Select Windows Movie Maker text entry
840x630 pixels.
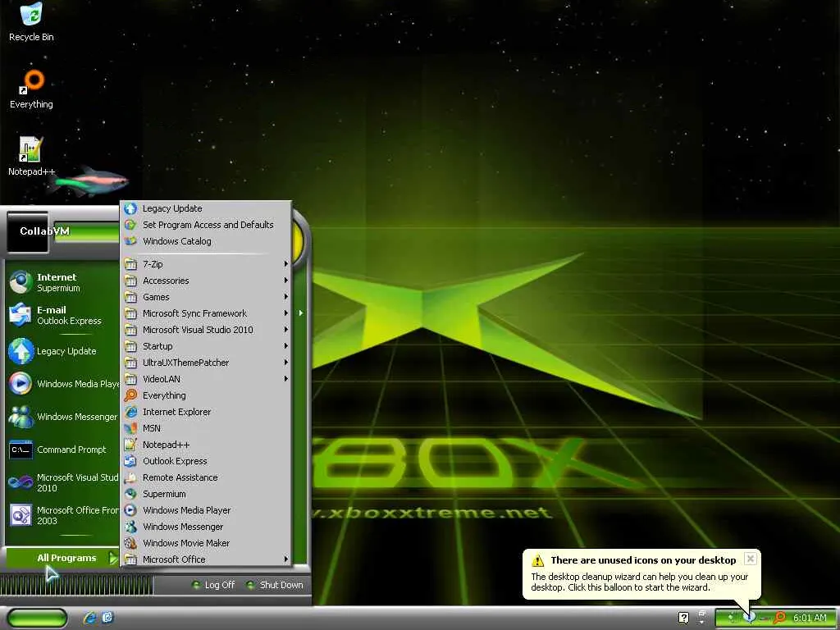pos(186,543)
